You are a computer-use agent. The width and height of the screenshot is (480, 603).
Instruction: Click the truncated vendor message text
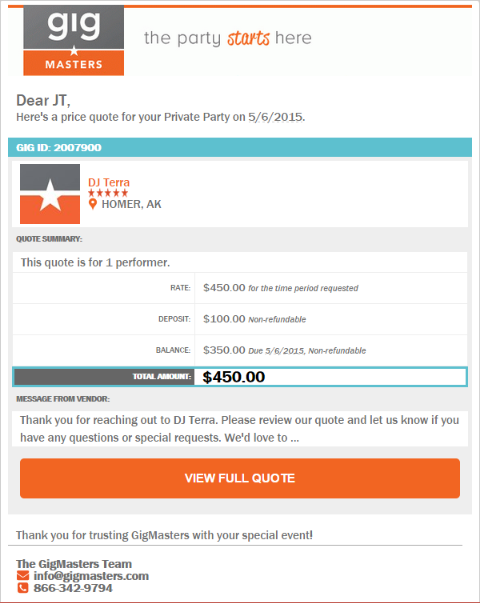[240, 429]
